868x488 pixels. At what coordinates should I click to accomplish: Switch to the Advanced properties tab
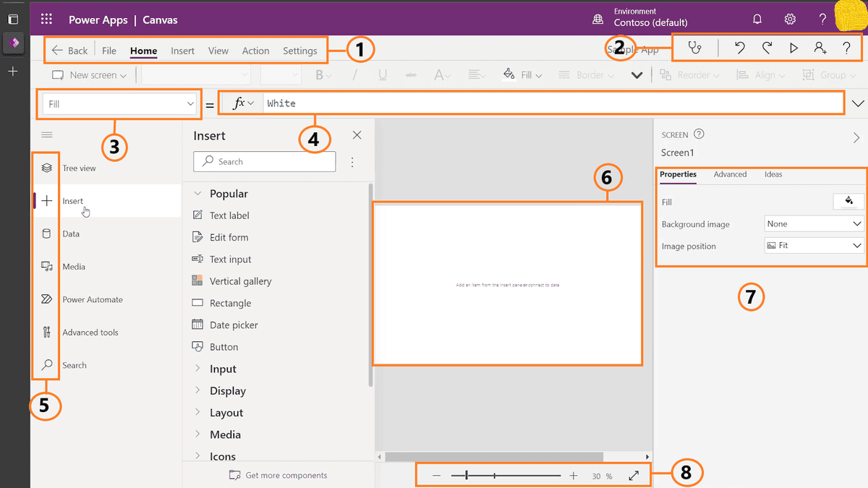[730, 174]
